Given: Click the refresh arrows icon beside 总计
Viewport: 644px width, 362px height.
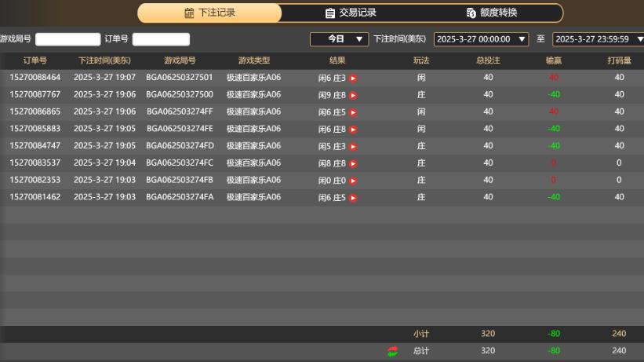Looking at the screenshot, I should point(392,351).
